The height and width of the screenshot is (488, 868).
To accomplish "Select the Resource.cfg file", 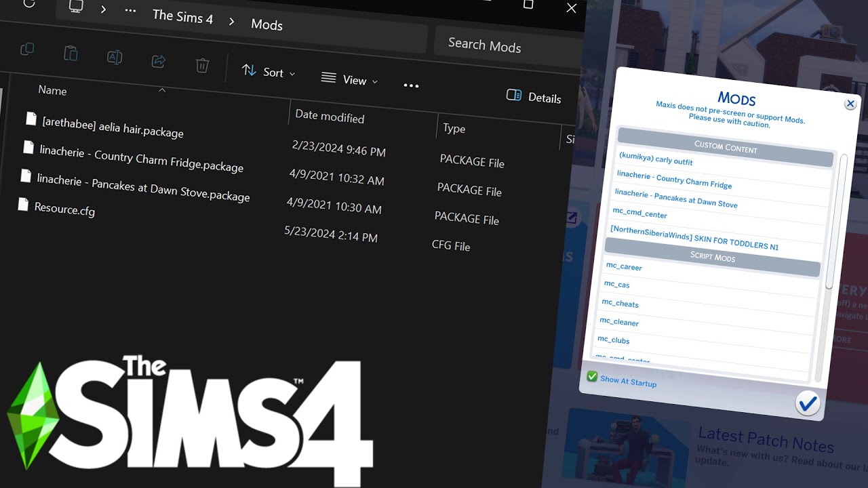I will [x=64, y=209].
